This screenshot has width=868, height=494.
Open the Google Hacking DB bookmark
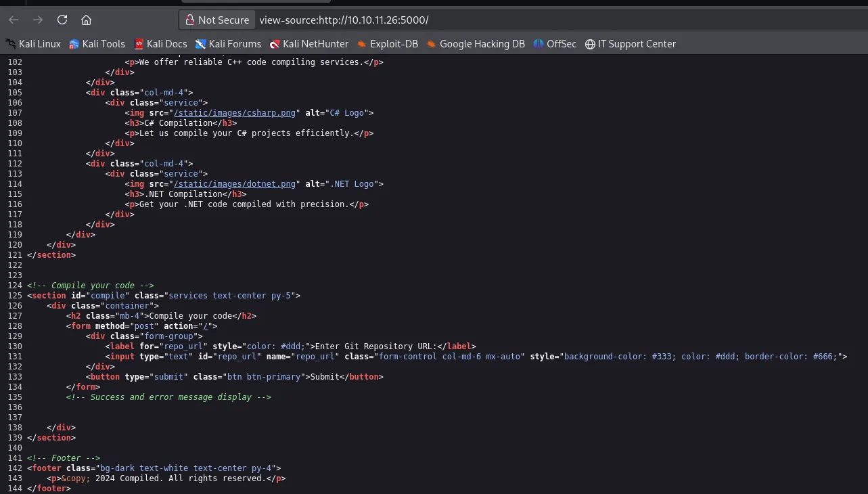(x=476, y=44)
